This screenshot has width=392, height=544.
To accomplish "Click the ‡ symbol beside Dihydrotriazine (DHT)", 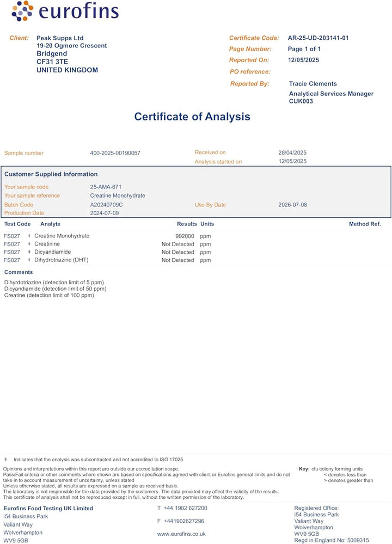I will click(x=29, y=260).
